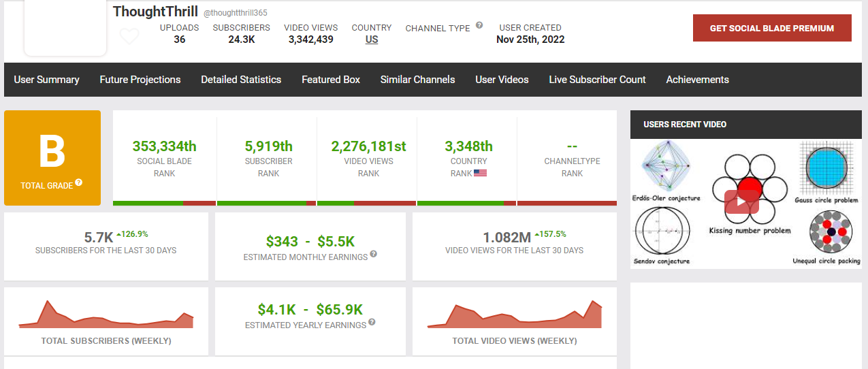Click the ThoughtThrill channel name

coord(155,12)
